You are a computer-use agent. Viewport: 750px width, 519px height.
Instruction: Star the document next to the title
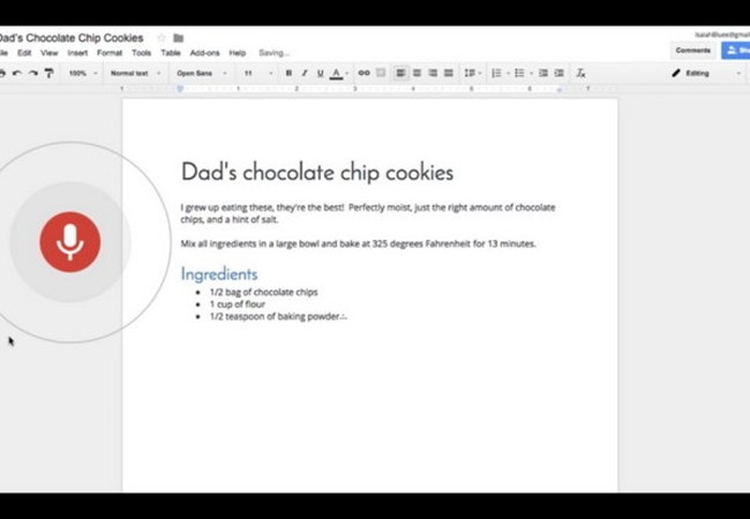(x=161, y=38)
